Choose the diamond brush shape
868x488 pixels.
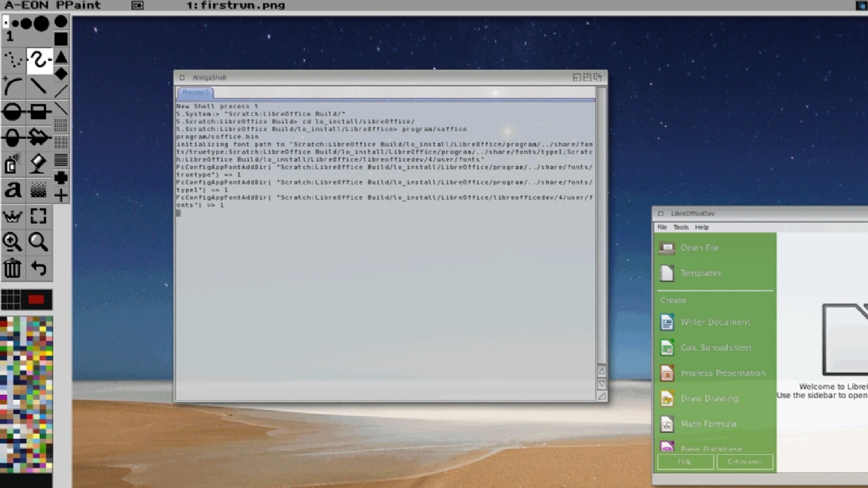61,73
